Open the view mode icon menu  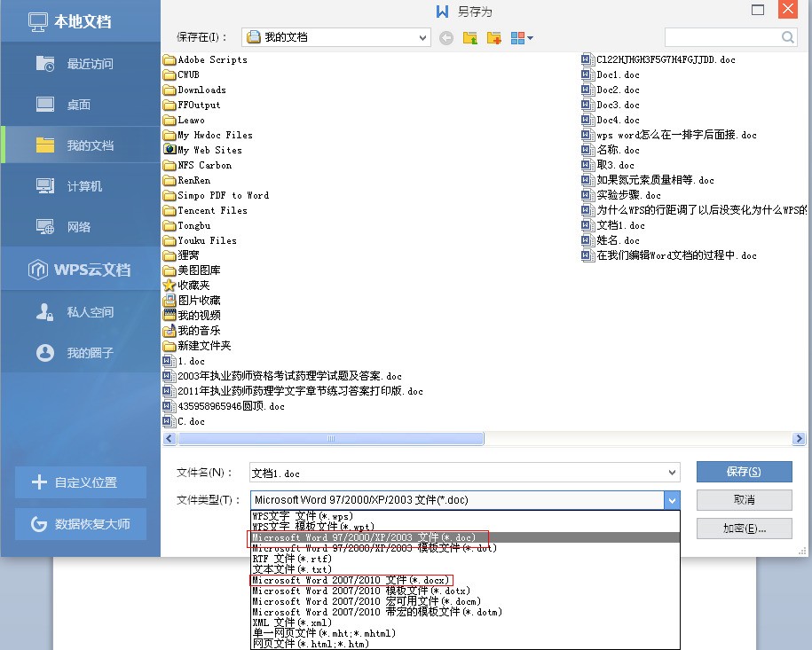(522, 38)
